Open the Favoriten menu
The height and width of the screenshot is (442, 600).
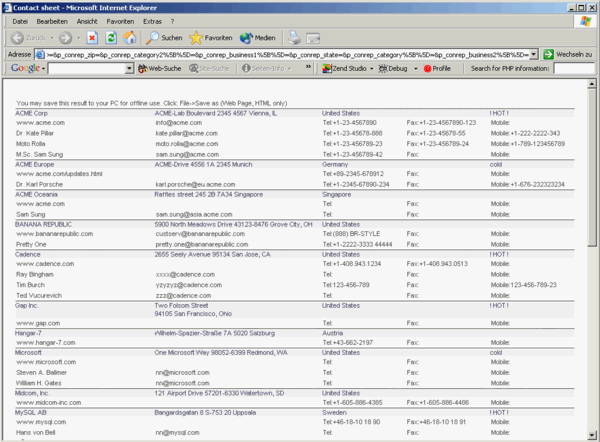[x=120, y=21]
